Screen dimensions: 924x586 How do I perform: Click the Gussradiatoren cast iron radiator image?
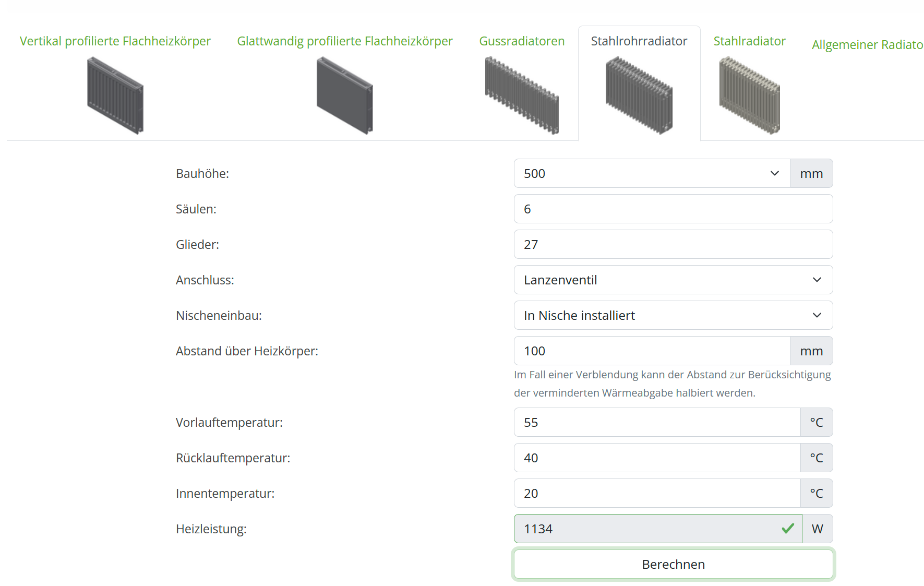(x=522, y=95)
